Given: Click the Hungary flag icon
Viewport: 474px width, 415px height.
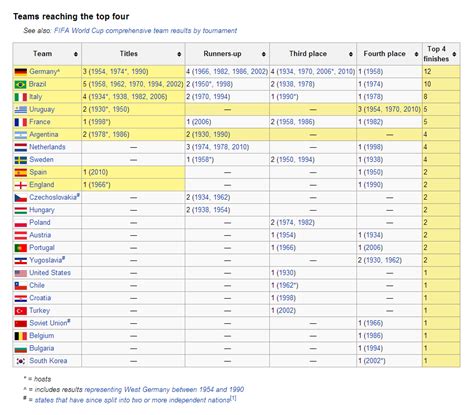Looking at the screenshot, I should [x=21, y=210].
